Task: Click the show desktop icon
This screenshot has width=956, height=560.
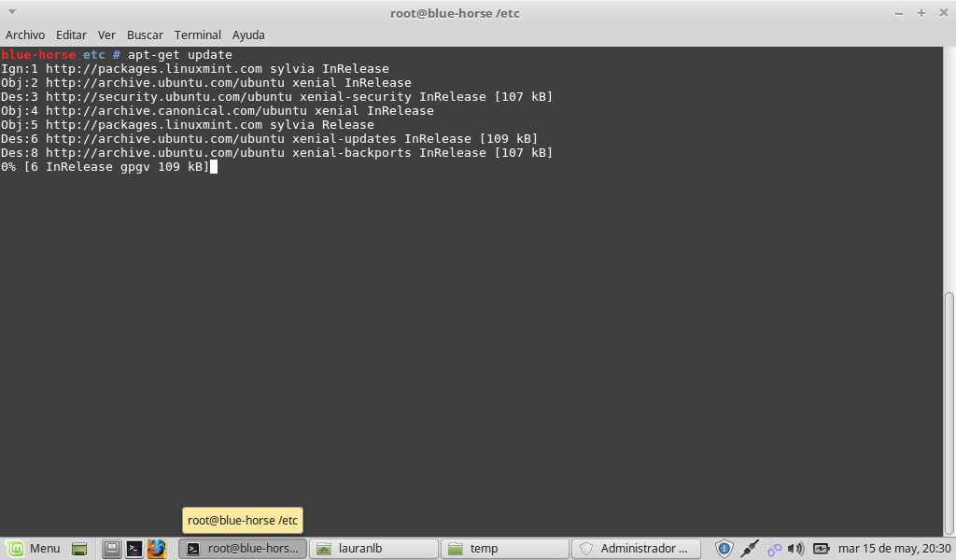Action: pos(79,549)
